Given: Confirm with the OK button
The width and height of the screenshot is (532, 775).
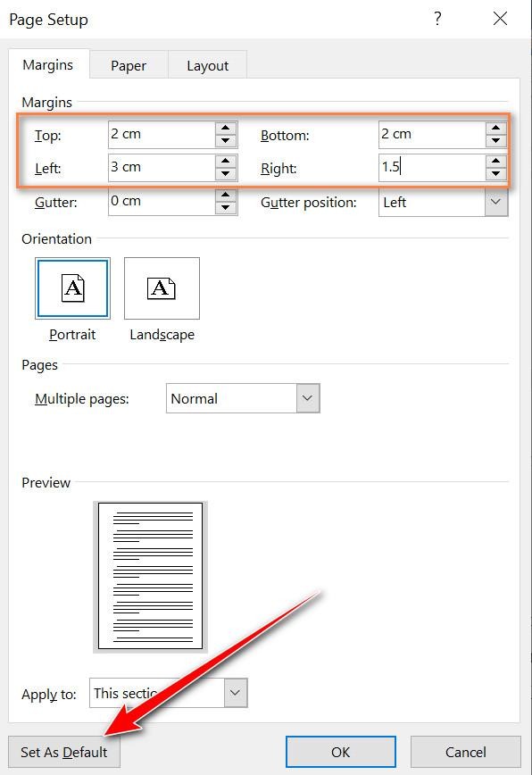Looking at the screenshot, I should click(x=341, y=752).
